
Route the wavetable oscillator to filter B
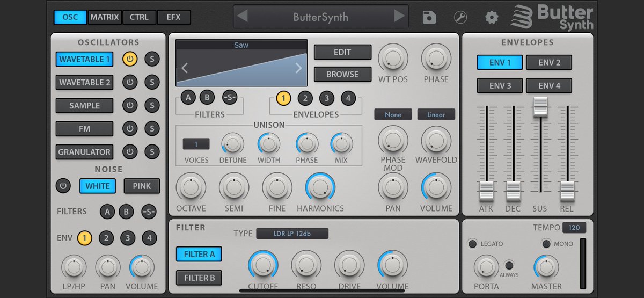(207, 98)
